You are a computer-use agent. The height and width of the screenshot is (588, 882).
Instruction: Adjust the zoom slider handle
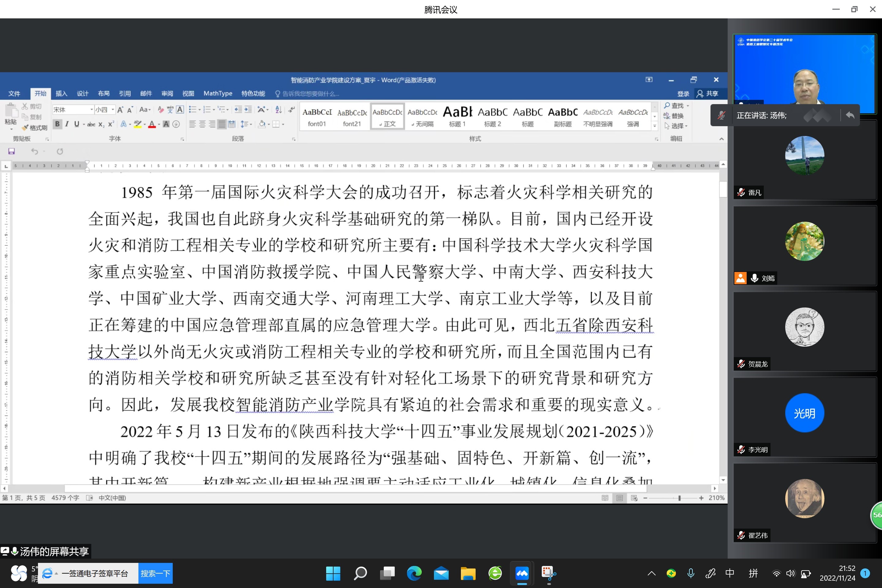pyautogui.click(x=679, y=498)
